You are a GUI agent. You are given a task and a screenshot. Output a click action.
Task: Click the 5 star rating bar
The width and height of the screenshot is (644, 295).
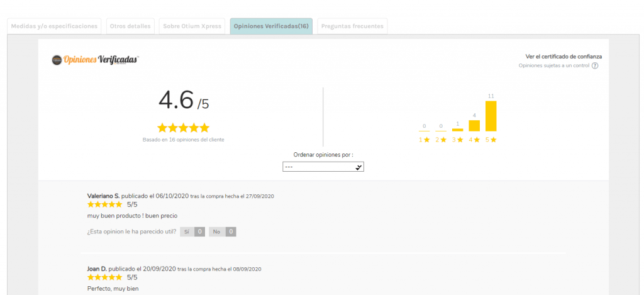[491, 116]
